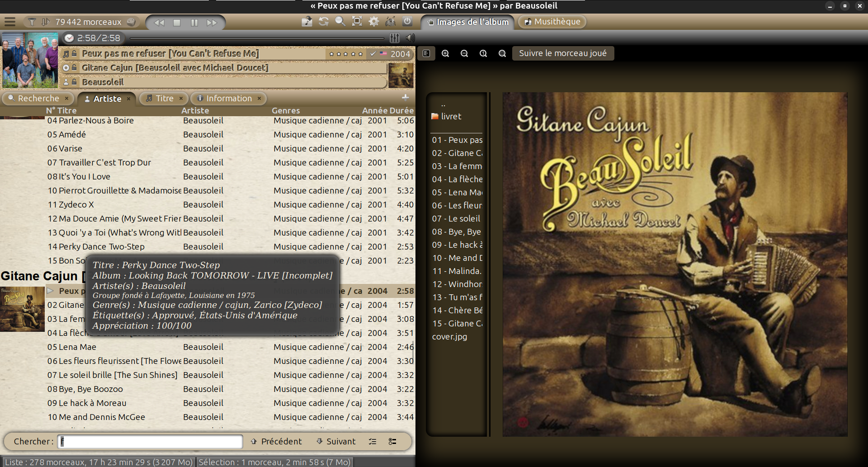Image resolution: width=868 pixels, height=467 pixels.
Task: Open the main hamburger menu
Action: point(10,22)
